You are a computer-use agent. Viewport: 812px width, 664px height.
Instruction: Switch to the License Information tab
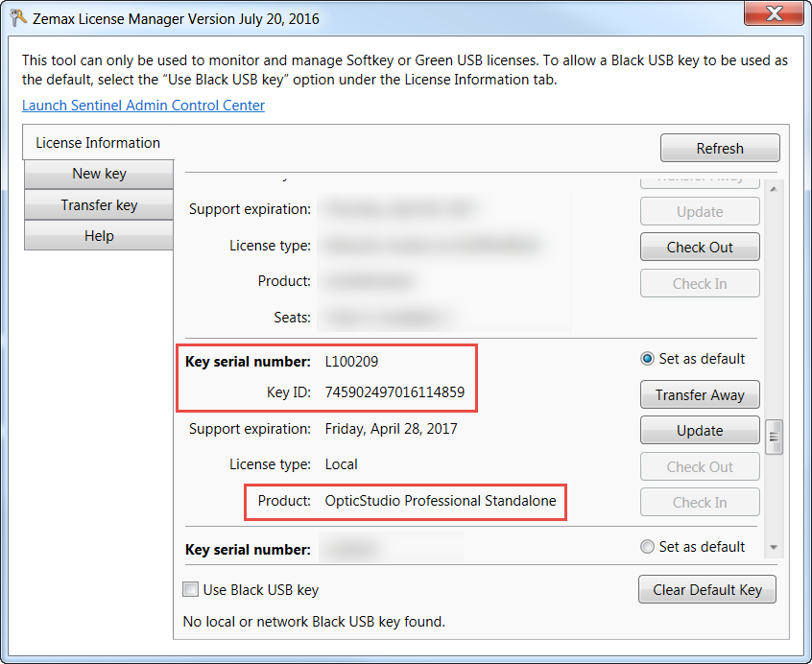tap(98, 142)
